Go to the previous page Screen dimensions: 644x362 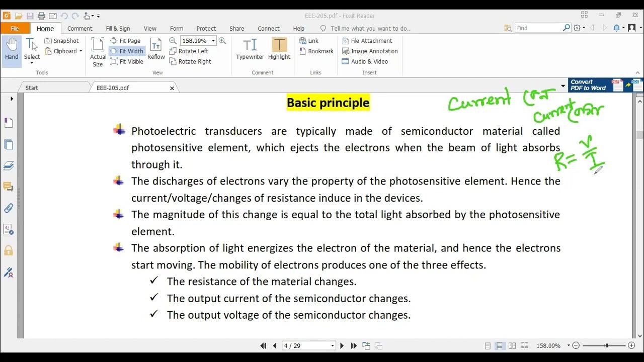coord(275,346)
